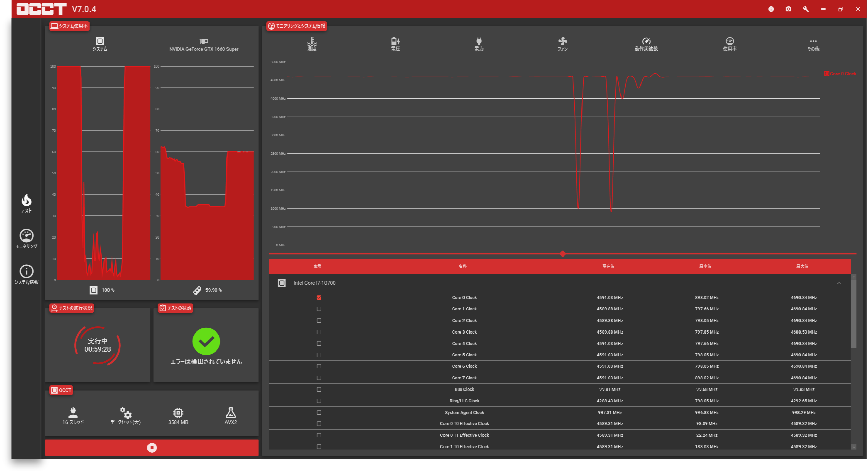Select the power (電力) plug icon
This screenshot has width=868, height=475.
(x=479, y=44)
